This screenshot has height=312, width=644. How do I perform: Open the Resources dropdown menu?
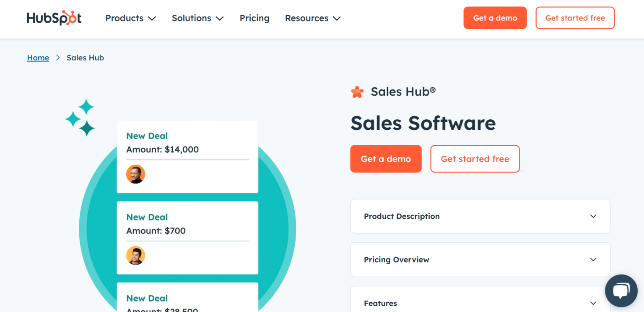click(313, 18)
